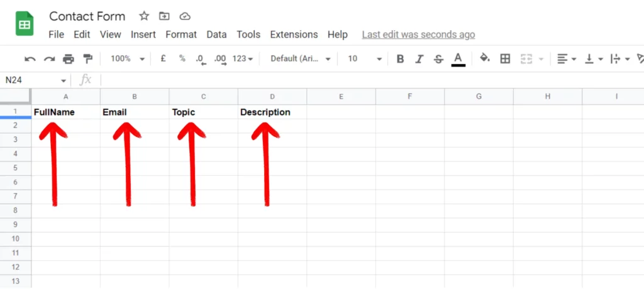Open the Extensions menu

point(294,35)
